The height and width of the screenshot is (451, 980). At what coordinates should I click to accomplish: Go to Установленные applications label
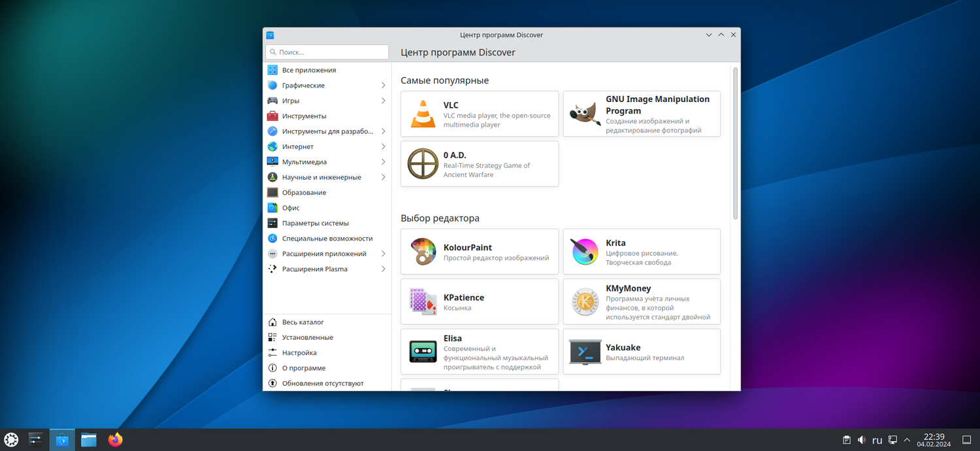[308, 337]
